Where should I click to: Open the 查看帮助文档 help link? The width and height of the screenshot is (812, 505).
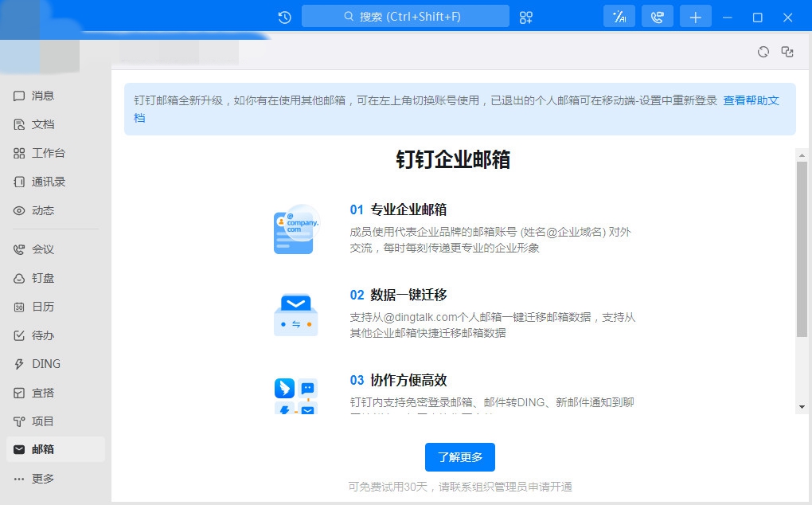click(x=751, y=100)
